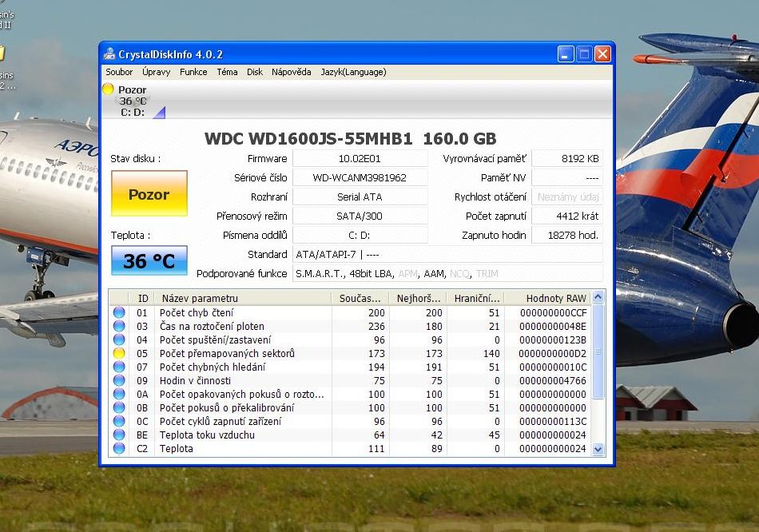Click status icon for row 0B pokusů o překalibrování
The height and width of the screenshot is (532, 759).
click(x=119, y=407)
